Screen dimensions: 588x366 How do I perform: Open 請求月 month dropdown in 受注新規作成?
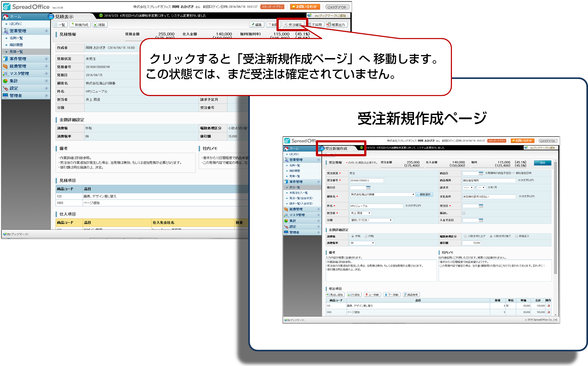pyautogui.click(x=481, y=188)
